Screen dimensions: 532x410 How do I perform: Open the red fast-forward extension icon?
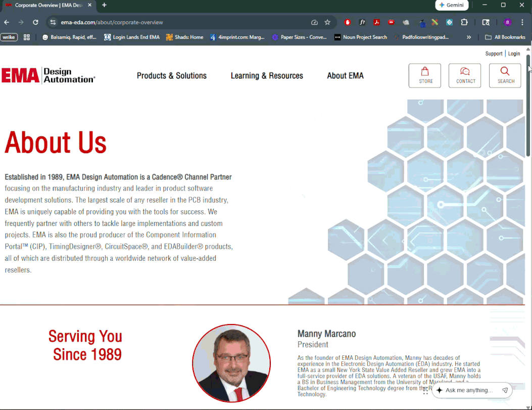(391, 22)
